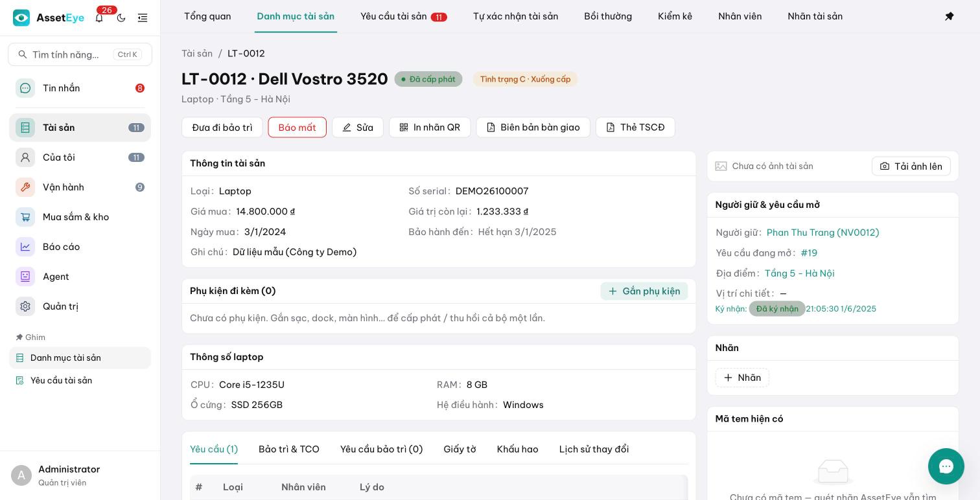Click In nhãn QR button
980x500 pixels.
coord(430,128)
